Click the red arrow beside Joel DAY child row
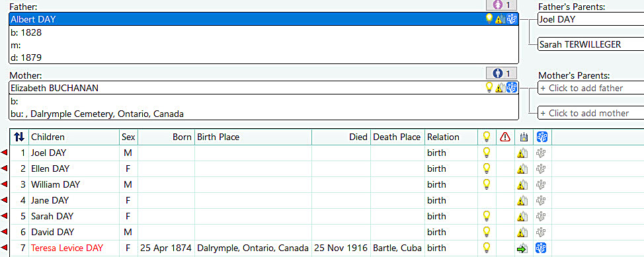Viewport: 644px width, 257px height. point(5,153)
